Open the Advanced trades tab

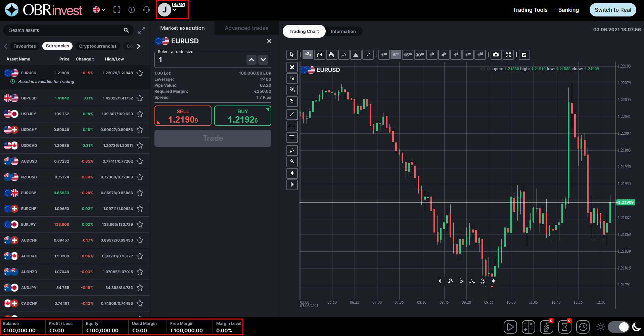click(x=246, y=28)
